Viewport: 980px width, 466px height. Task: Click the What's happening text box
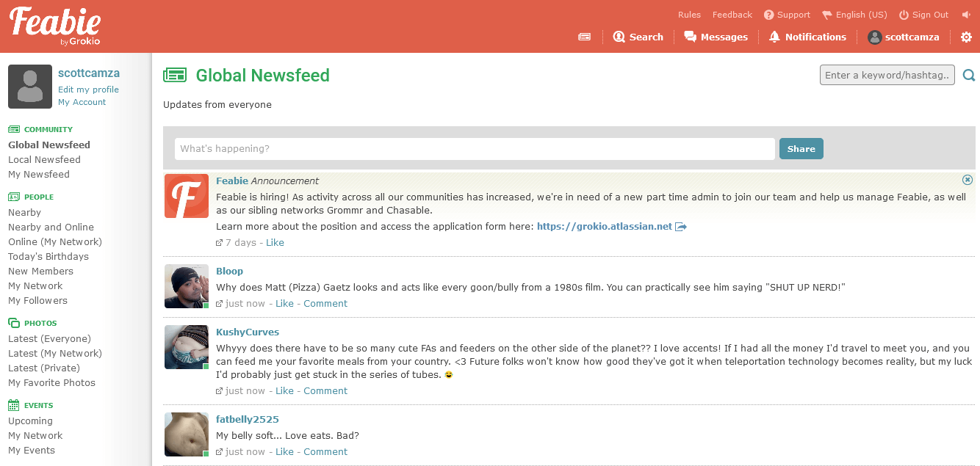point(475,148)
